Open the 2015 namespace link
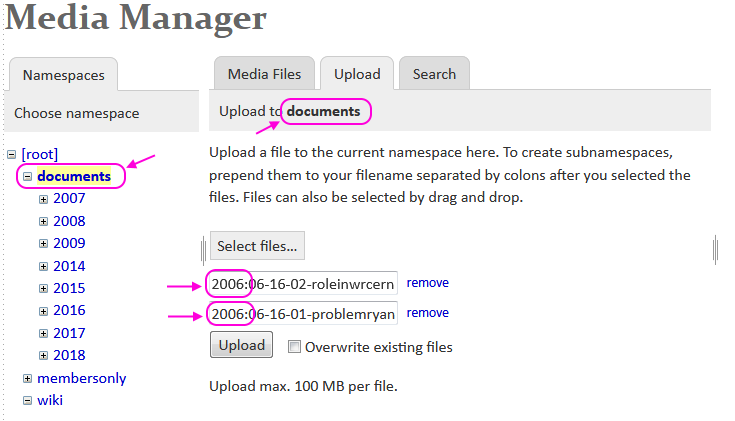This screenshot has height=421, width=735. [x=69, y=288]
